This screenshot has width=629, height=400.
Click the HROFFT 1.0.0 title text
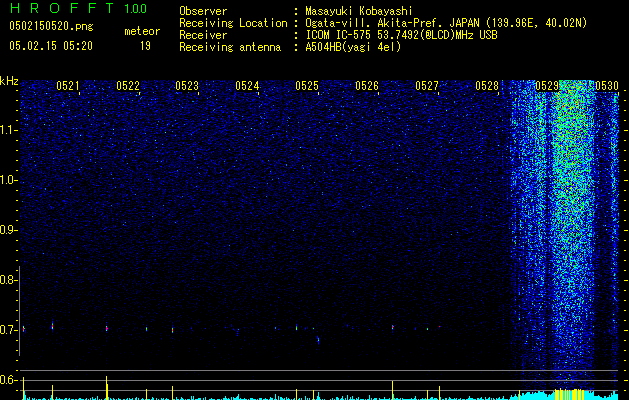click(x=78, y=8)
